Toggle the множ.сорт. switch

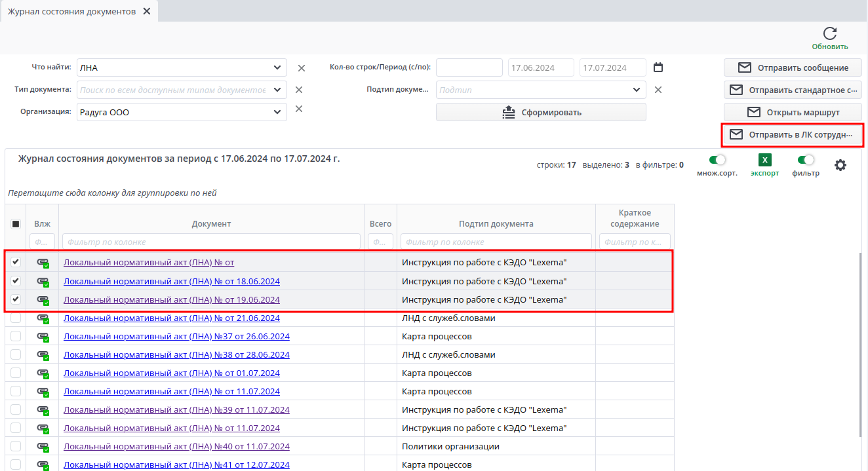718,160
